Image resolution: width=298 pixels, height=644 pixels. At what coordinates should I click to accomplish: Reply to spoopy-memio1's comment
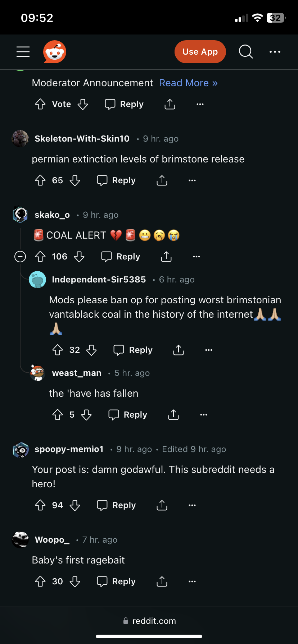(x=117, y=505)
